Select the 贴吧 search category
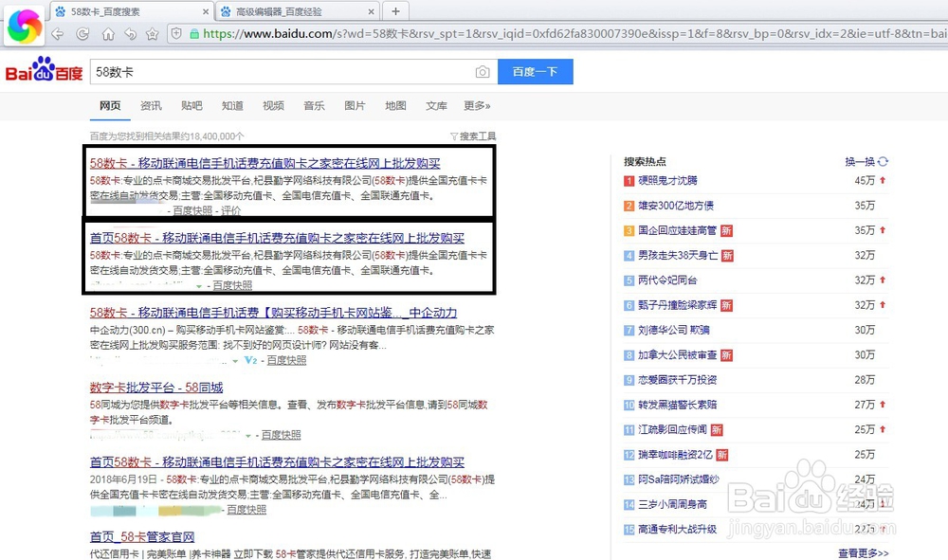The image size is (948, 560). 191,106
